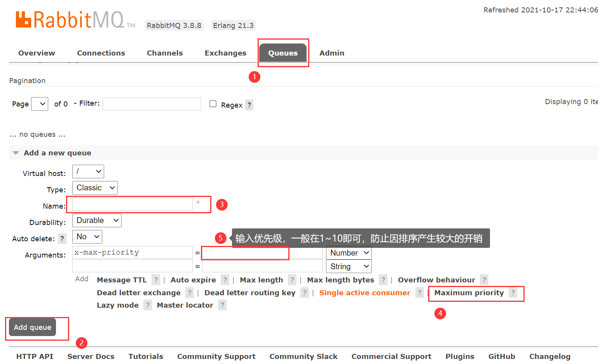Add the Message TTL argument
This screenshot has height=364, width=598.
pos(122,280)
